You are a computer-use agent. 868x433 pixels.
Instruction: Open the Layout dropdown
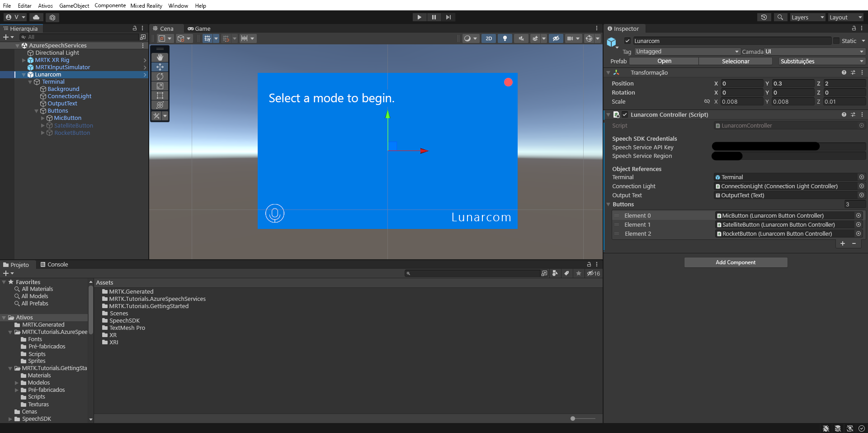[845, 17]
